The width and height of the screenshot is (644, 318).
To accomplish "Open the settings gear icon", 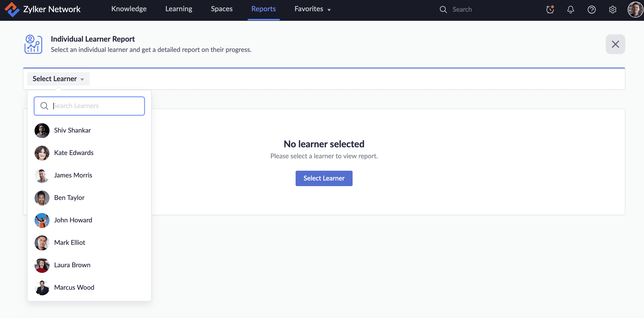I will click(612, 10).
